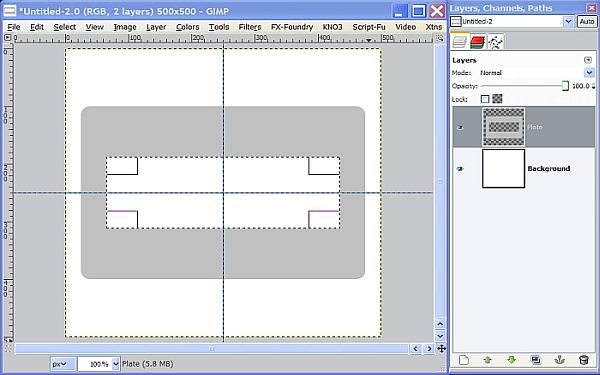Open the px units dropdown

point(63,364)
